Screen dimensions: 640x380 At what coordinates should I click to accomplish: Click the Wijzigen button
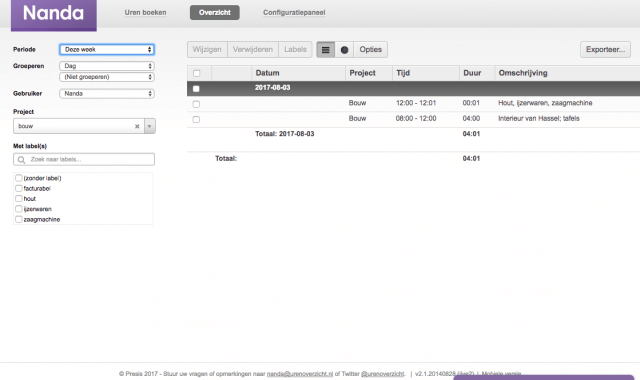coord(207,49)
